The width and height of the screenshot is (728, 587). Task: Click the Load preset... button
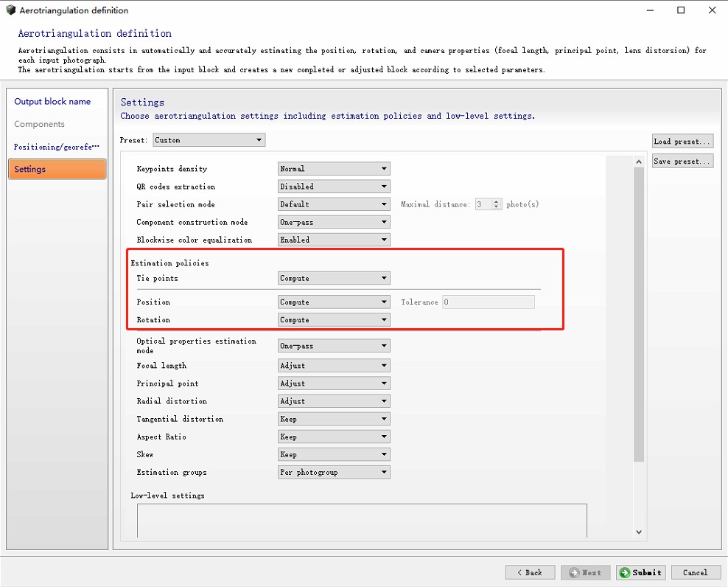[x=682, y=142]
